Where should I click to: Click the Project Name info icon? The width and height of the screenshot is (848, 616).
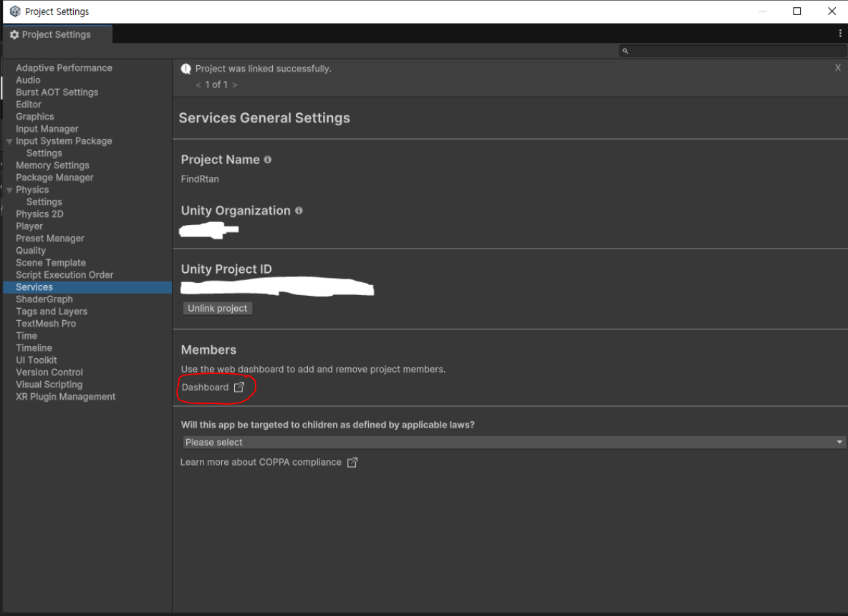pos(267,160)
